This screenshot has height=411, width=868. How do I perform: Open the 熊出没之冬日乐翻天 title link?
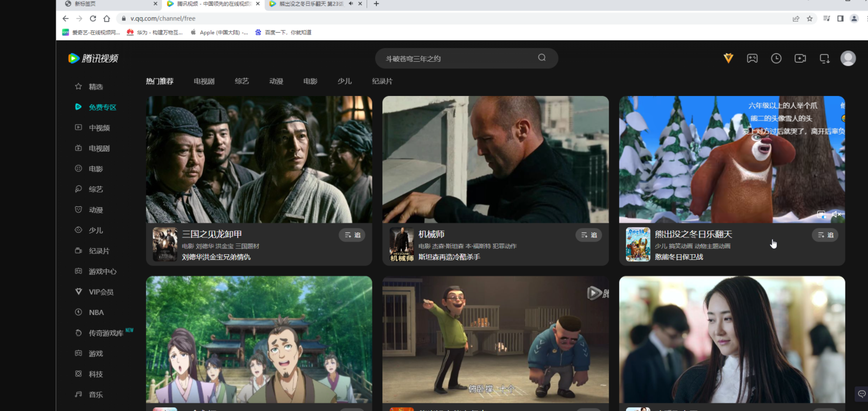pos(693,234)
